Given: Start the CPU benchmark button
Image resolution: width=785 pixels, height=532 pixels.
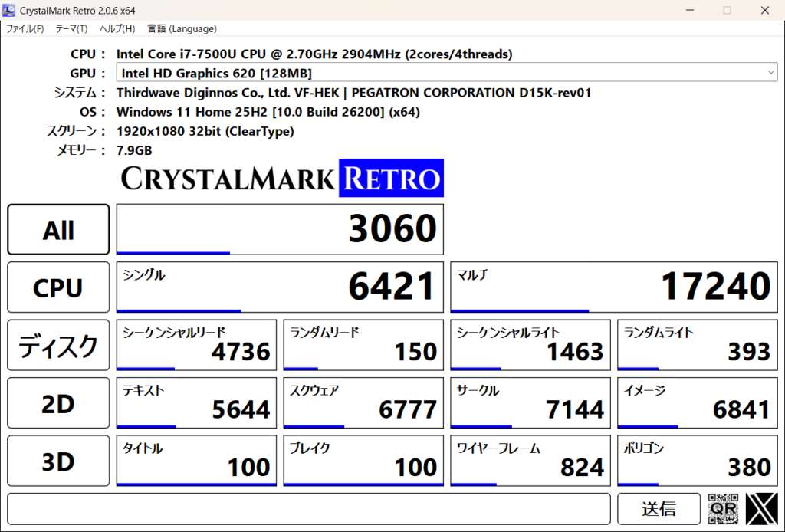Looking at the screenshot, I should coord(58,287).
